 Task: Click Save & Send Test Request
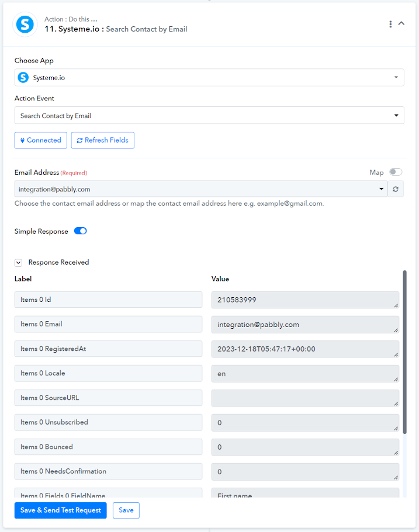coord(61,510)
